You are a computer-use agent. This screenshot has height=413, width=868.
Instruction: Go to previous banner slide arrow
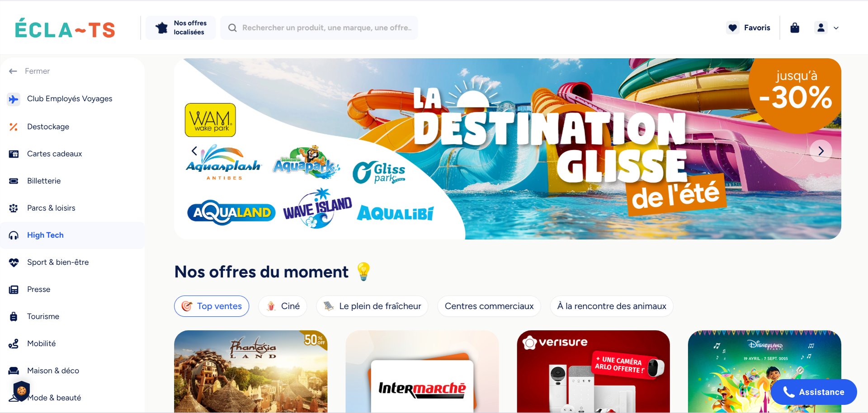194,151
